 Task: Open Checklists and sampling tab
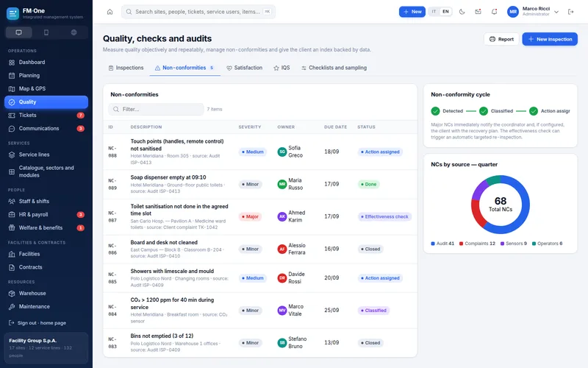point(334,68)
